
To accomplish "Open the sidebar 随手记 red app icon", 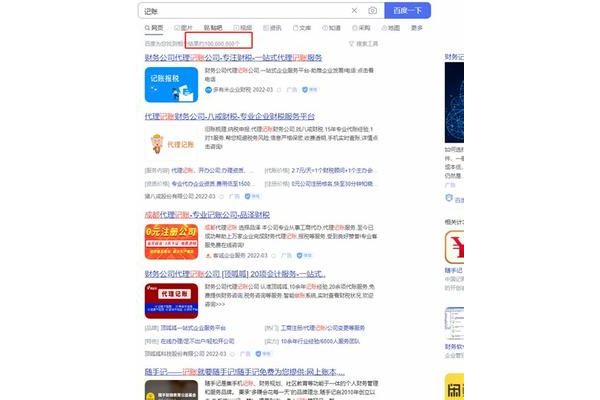I will [454, 247].
